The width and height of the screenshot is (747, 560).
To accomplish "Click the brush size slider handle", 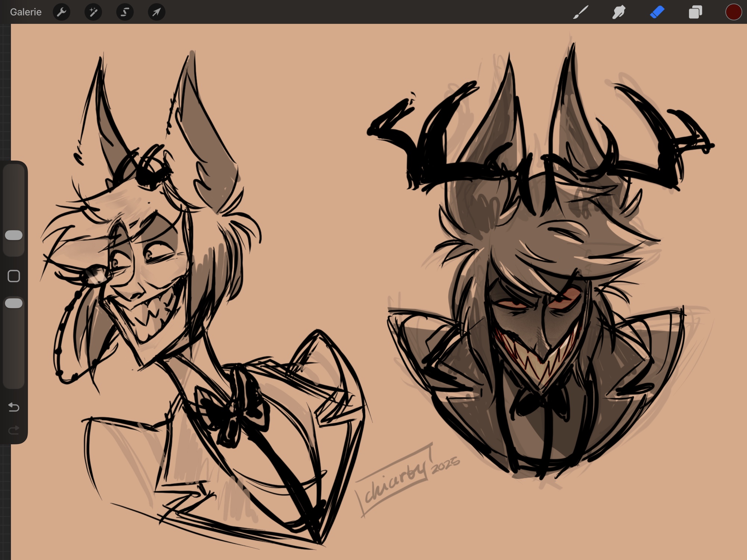I will 14,235.
